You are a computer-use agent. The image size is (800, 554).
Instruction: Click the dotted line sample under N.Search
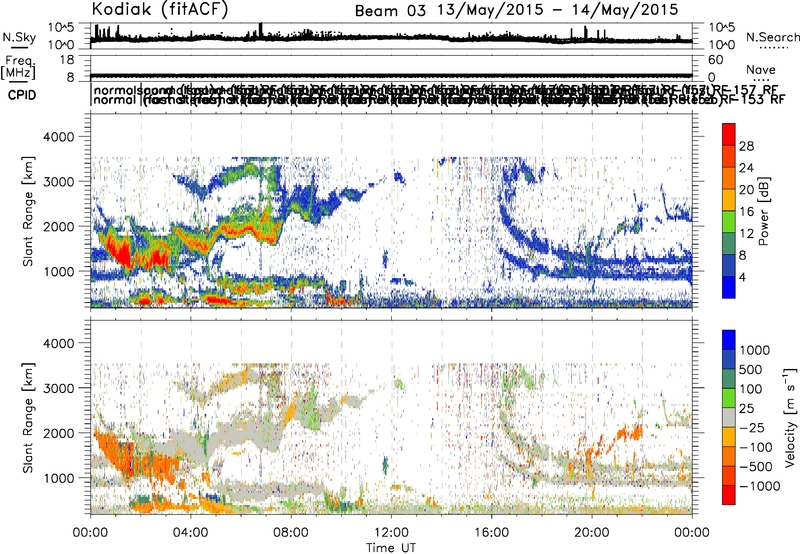point(772,48)
